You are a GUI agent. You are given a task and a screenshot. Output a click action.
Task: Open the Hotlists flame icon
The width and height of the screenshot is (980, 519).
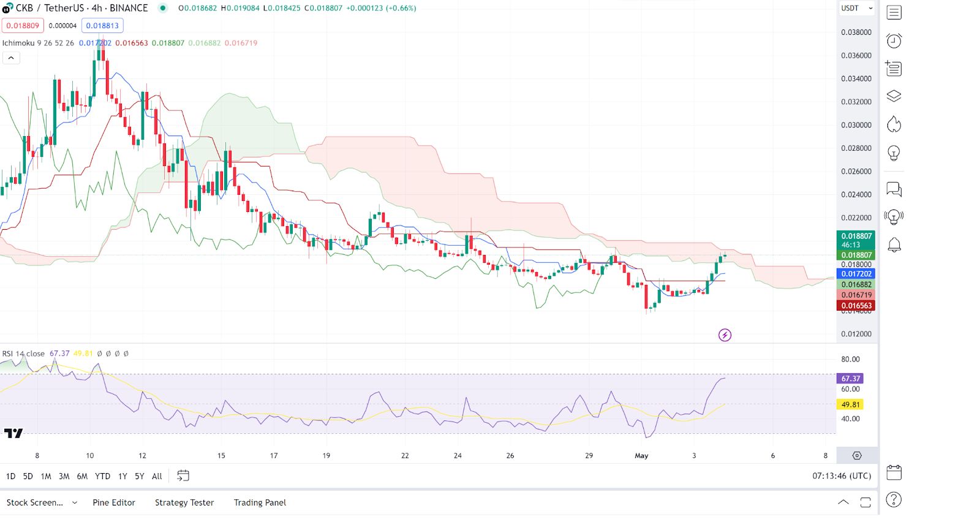[894, 124]
